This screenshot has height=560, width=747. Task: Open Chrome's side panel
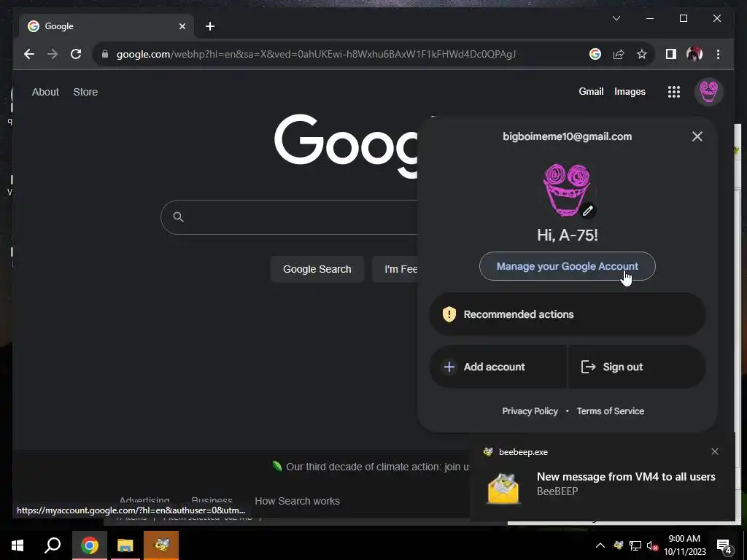(671, 54)
